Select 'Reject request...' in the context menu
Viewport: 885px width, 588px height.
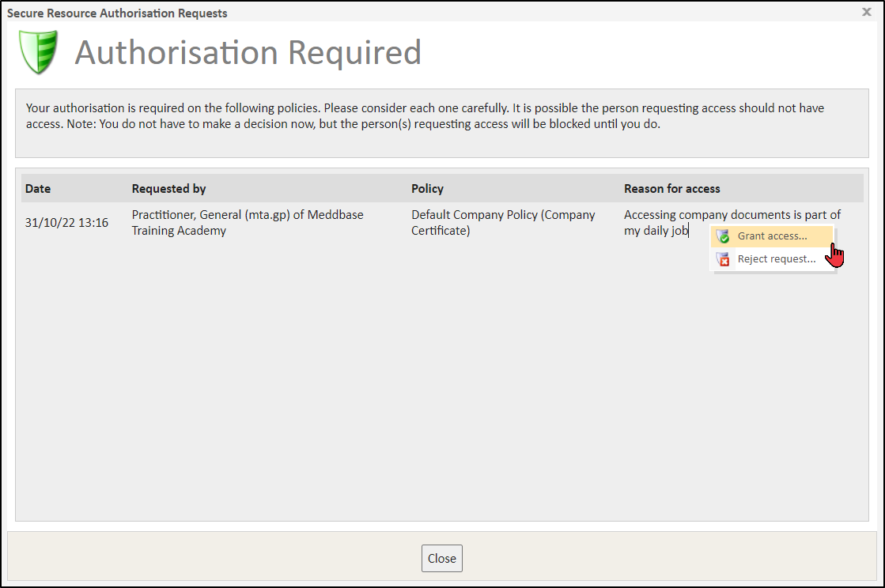776,259
